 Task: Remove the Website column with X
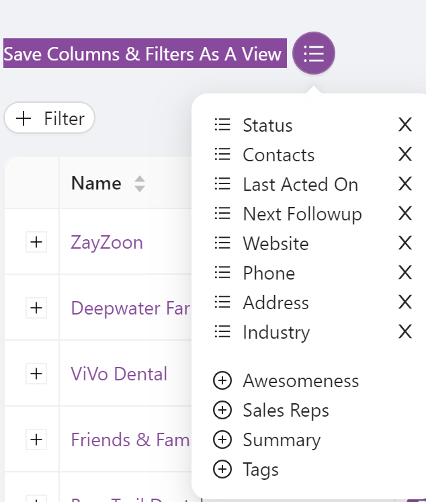click(x=405, y=243)
